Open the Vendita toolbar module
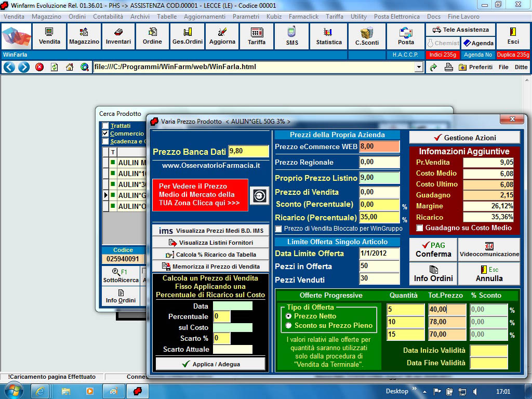Image resolution: width=532 pixels, height=399 pixels. 49,36
